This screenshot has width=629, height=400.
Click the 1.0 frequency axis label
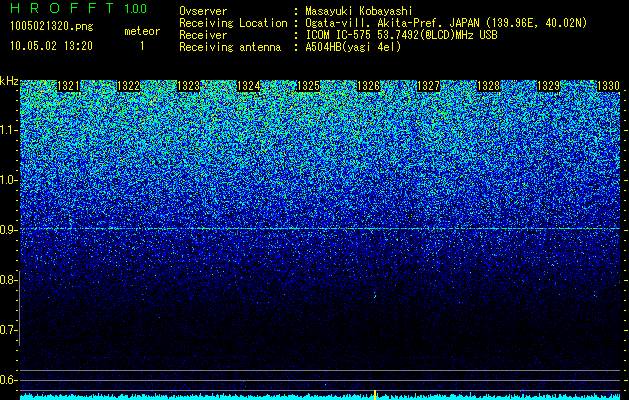coord(8,180)
